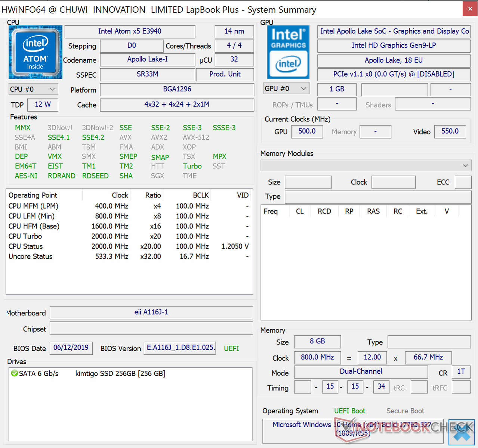Click the CPU Turbo row

coord(129,236)
